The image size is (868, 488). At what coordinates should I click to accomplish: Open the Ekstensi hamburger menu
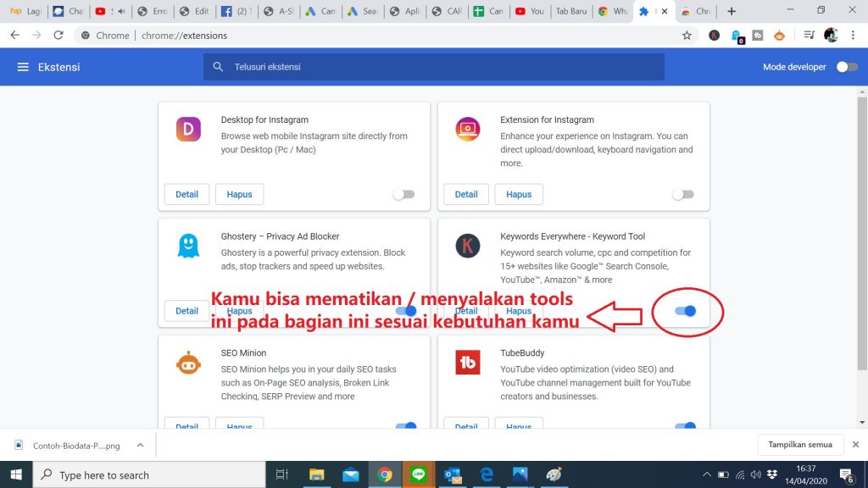(x=23, y=67)
